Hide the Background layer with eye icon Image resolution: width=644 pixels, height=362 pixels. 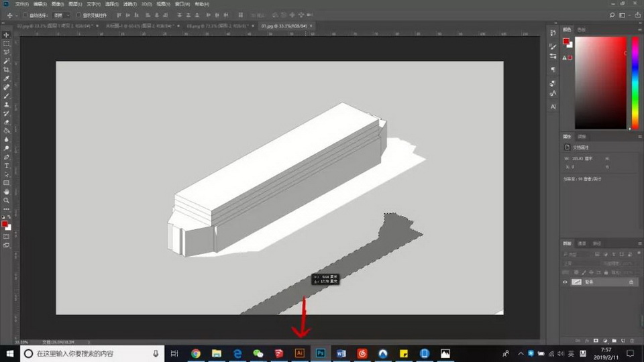point(565,282)
